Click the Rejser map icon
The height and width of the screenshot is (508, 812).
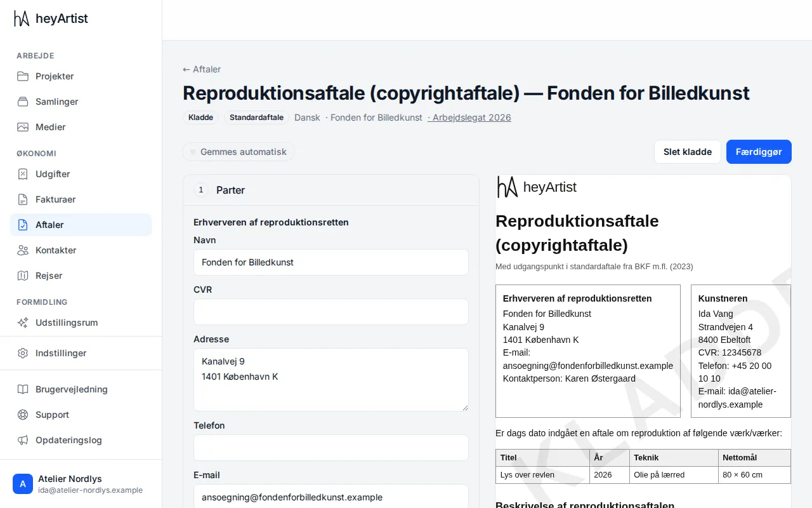pos(23,276)
